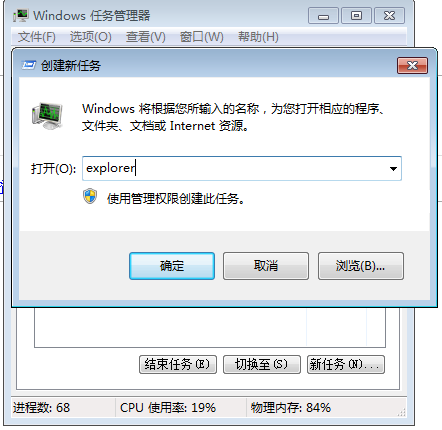Screen dimensions: 442x430
Task: Close the 创建新任务 dialog with the red X
Action: pyautogui.click(x=412, y=65)
